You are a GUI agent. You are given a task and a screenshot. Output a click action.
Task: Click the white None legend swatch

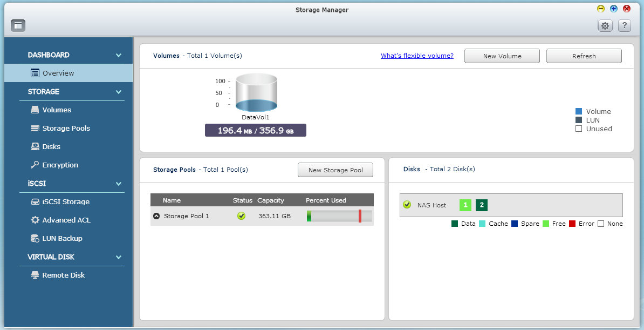click(601, 224)
